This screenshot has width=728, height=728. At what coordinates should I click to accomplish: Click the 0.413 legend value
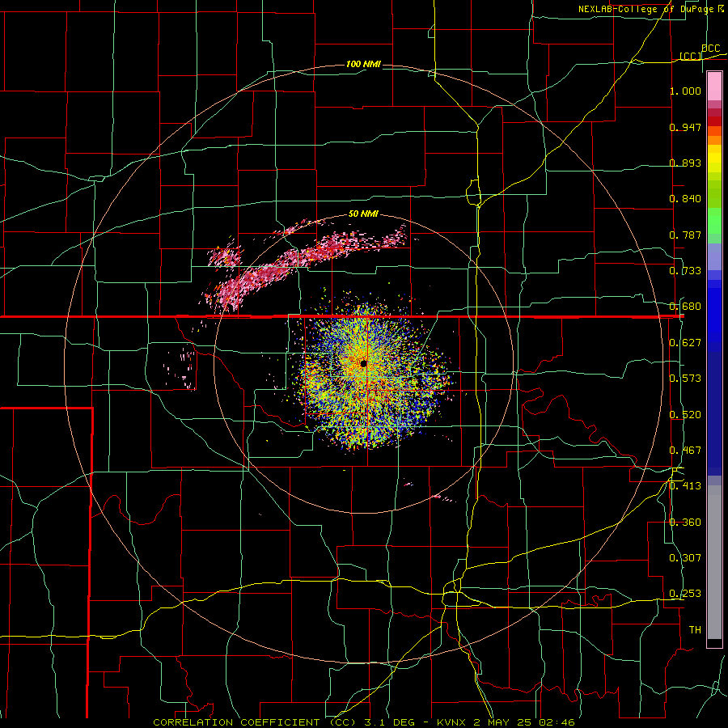685,486
